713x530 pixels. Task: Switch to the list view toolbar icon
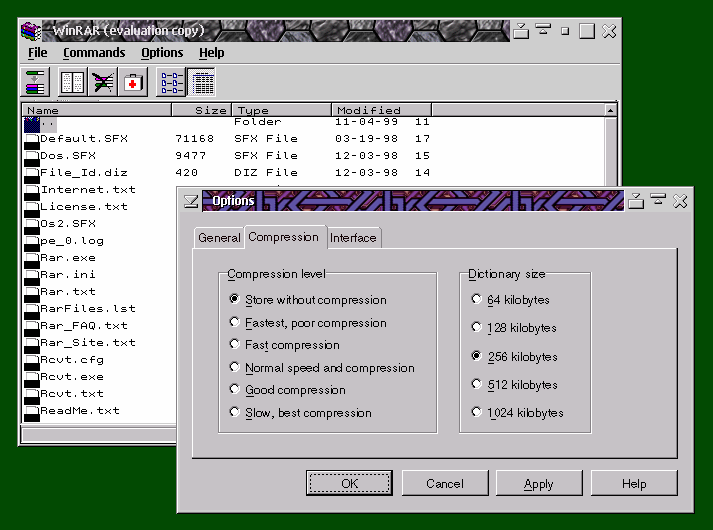tap(171, 82)
